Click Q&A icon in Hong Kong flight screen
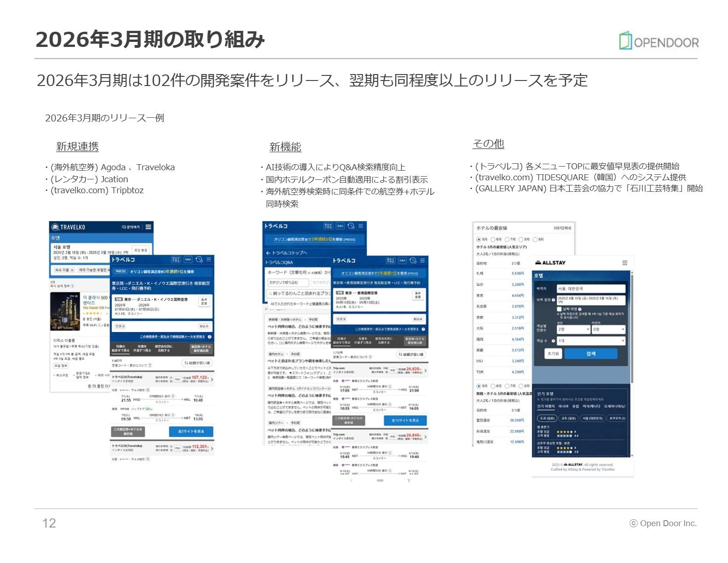The width and height of the screenshot is (728, 563). [402, 260]
